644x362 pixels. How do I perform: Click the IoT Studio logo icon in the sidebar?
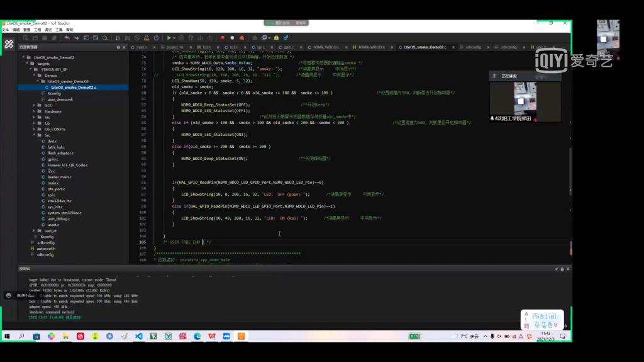click(x=9, y=44)
